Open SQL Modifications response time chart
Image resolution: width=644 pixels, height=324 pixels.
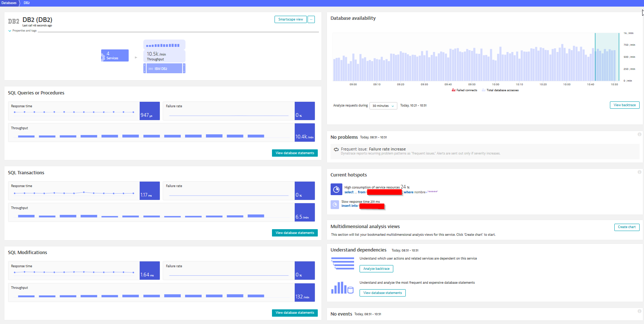coord(74,271)
